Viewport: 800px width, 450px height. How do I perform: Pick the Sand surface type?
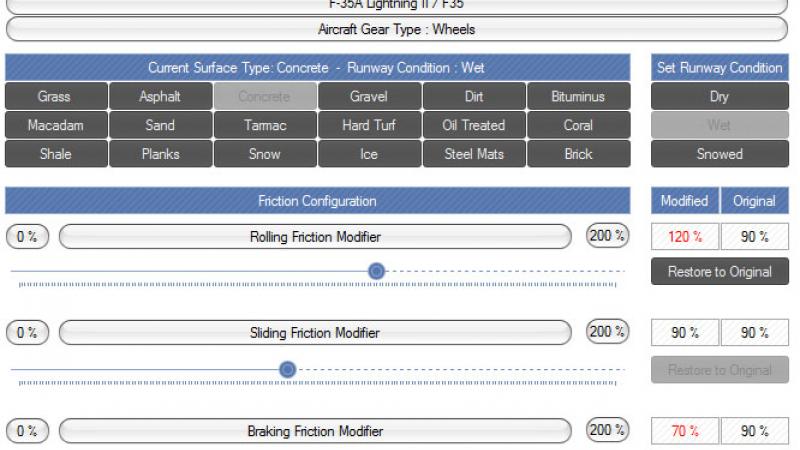pos(161,126)
